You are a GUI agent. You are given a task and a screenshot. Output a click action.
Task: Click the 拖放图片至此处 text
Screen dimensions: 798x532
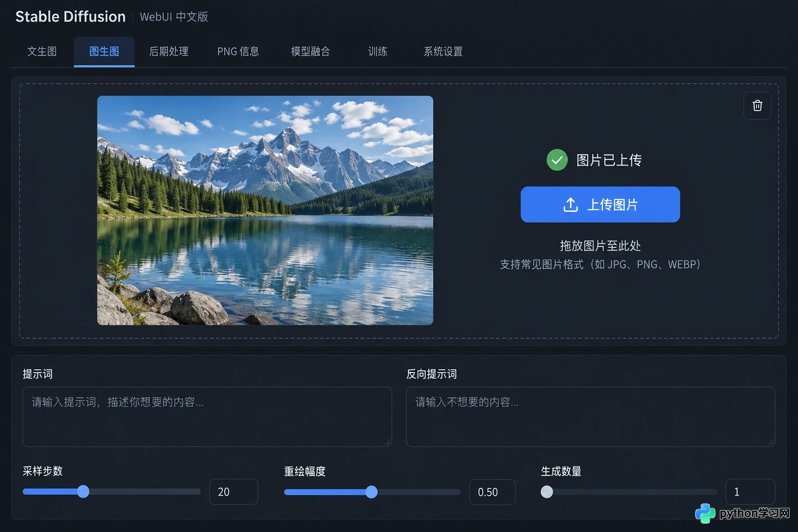[600, 245]
